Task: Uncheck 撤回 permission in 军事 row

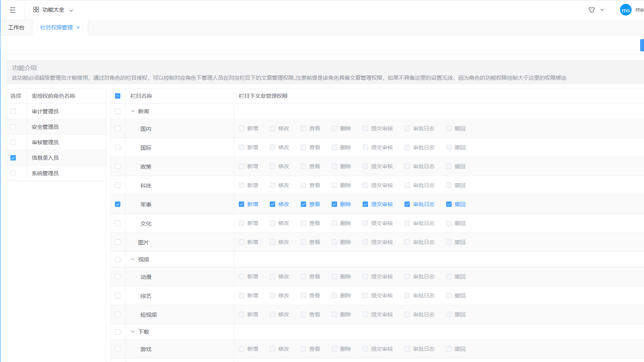Action: 449,204
